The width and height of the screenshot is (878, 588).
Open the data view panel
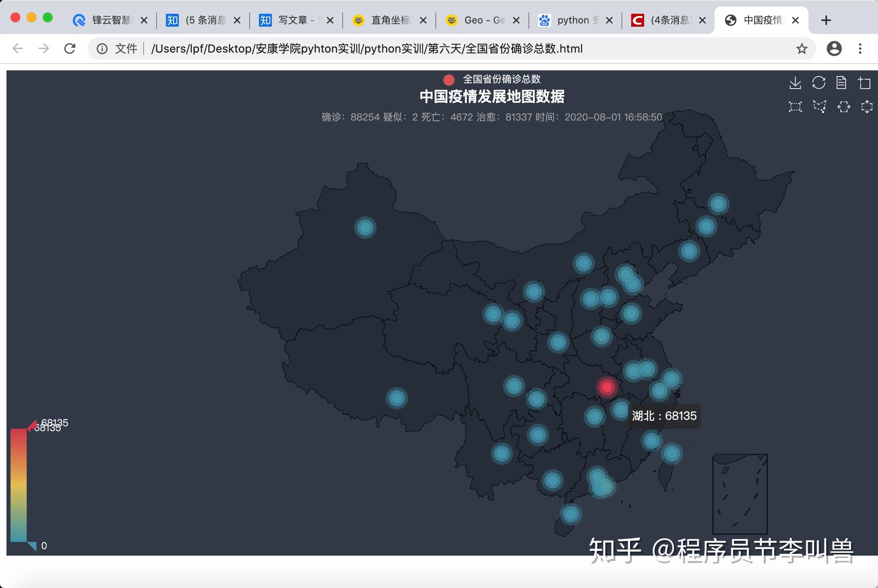842,83
